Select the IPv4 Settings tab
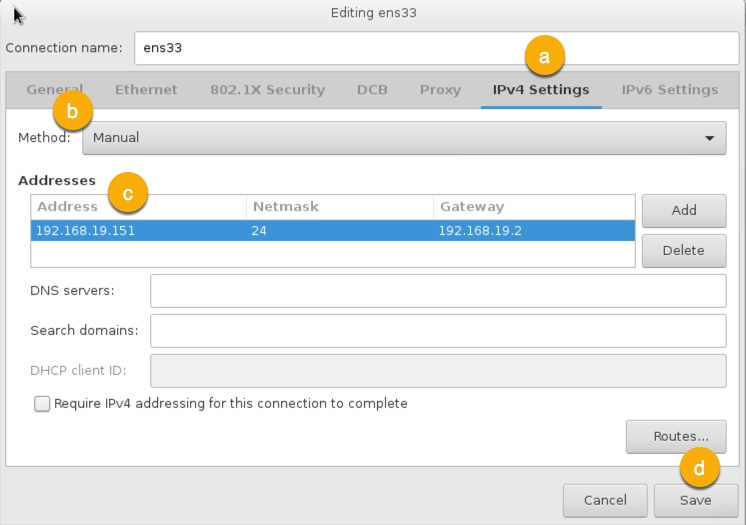Image resolution: width=746 pixels, height=525 pixels. tap(541, 90)
